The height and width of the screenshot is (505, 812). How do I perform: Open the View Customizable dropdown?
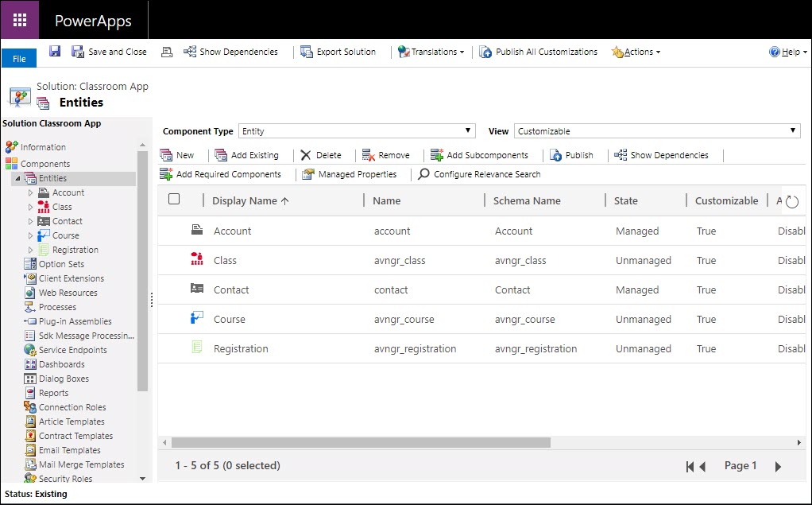coord(657,131)
